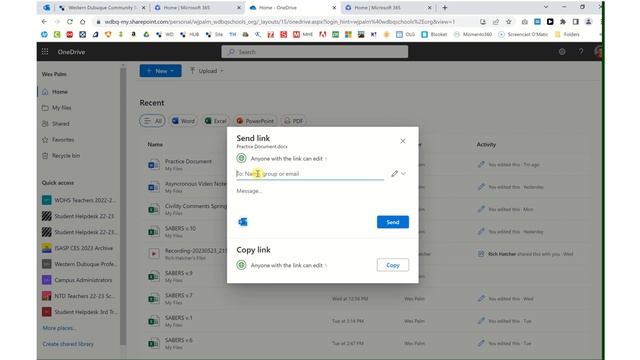640x360 pixels.
Task: Open My files in the sidebar
Action: pyautogui.click(x=61, y=108)
